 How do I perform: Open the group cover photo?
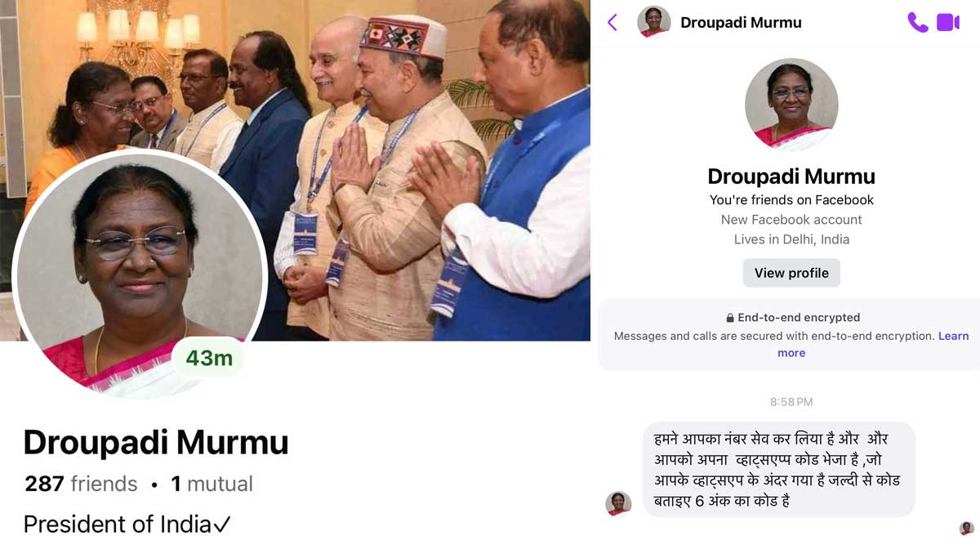tap(295, 170)
